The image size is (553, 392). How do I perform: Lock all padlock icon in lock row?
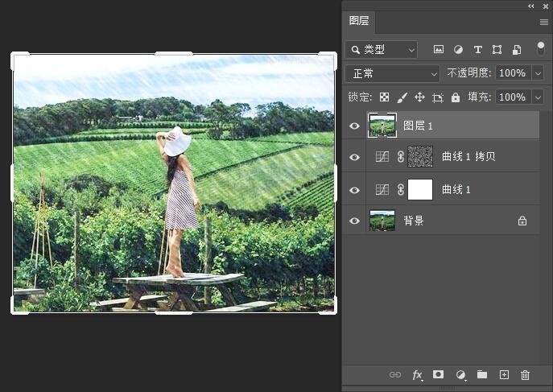(x=456, y=97)
